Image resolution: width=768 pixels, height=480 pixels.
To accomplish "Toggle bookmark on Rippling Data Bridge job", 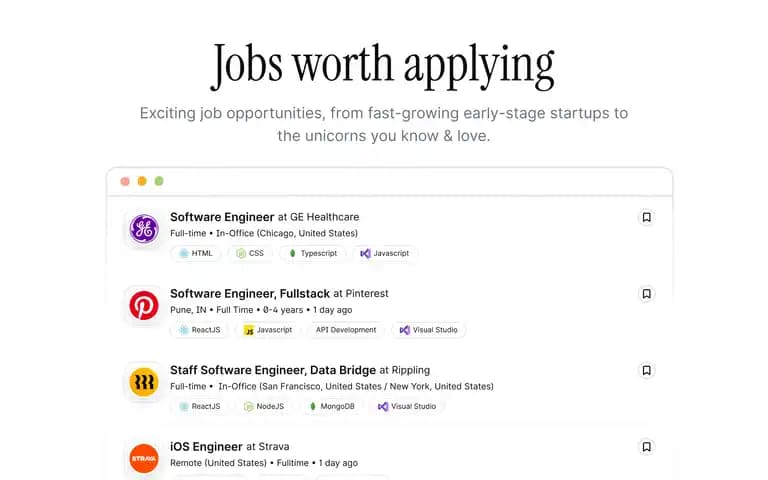I will 647,370.
